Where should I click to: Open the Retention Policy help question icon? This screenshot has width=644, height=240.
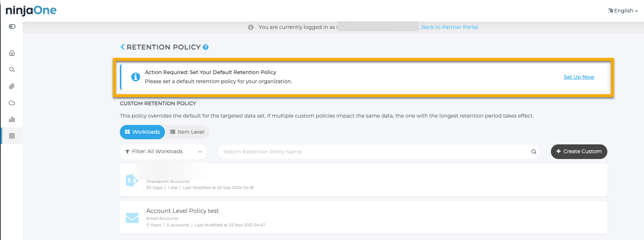[x=206, y=47]
